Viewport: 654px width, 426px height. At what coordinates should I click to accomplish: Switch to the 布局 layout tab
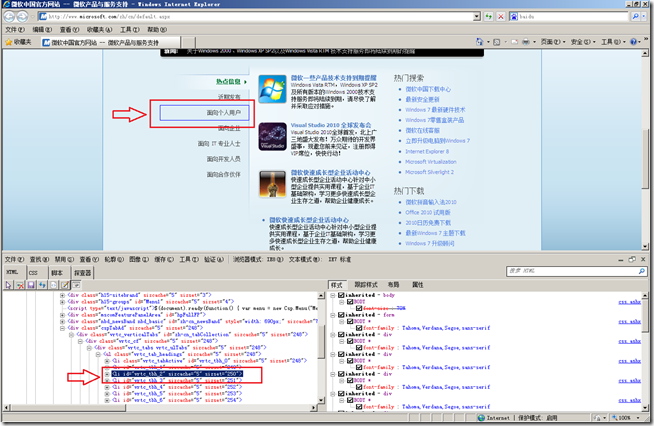coord(393,285)
